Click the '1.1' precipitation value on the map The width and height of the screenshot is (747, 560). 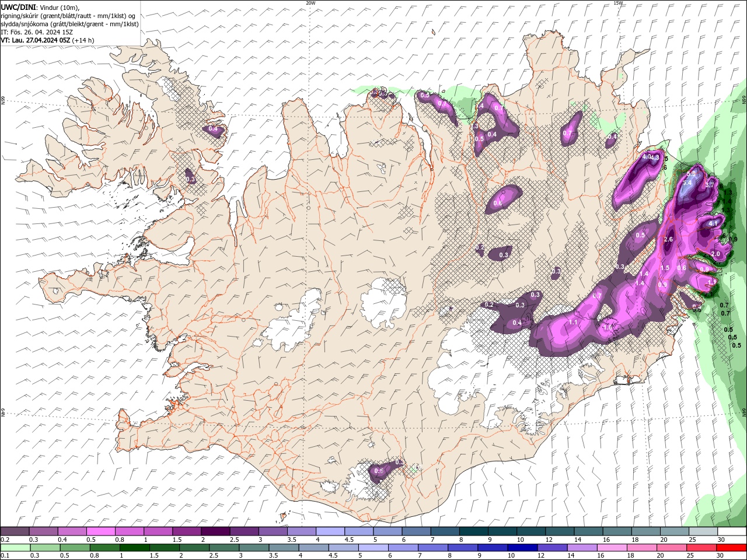click(573, 322)
